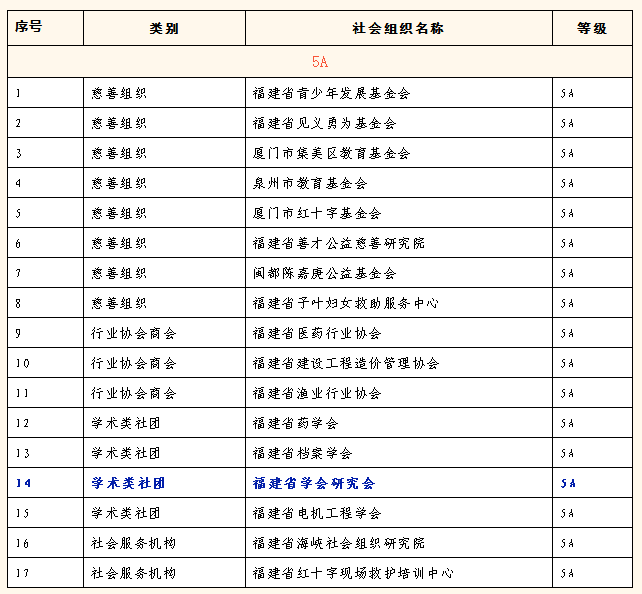Click 福建省药学会 cell
The image size is (642, 594).
pyautogui.click(x=295, y=423)
